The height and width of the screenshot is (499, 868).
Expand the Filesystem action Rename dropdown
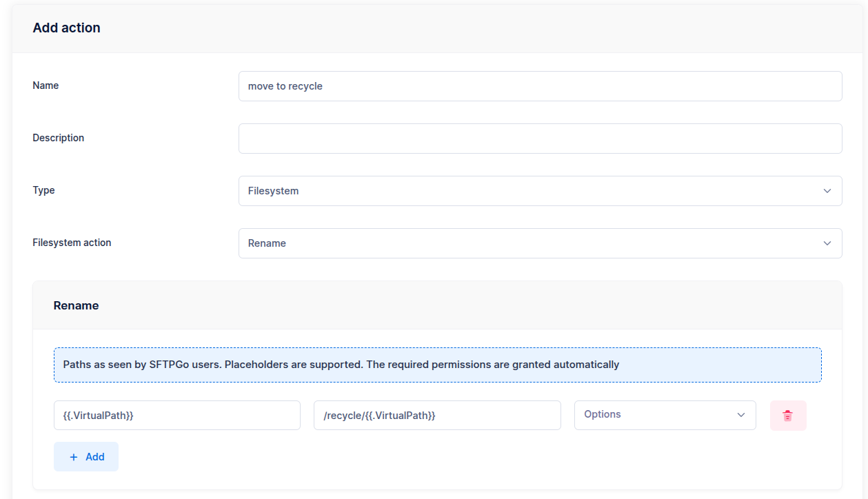tap(540, 243)
